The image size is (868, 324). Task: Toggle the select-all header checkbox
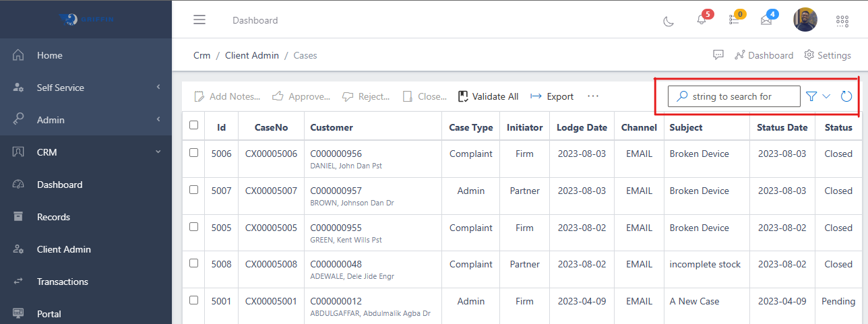pos(194,125)
